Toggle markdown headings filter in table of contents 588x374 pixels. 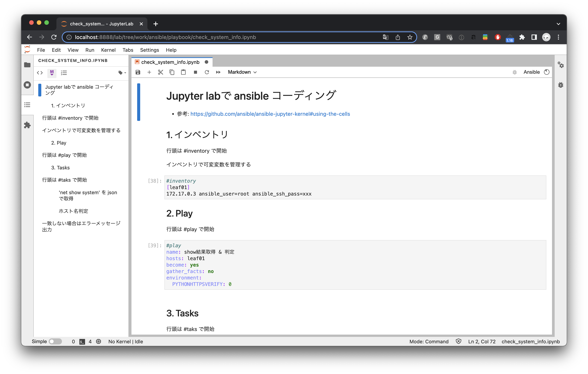coord(52,73)
